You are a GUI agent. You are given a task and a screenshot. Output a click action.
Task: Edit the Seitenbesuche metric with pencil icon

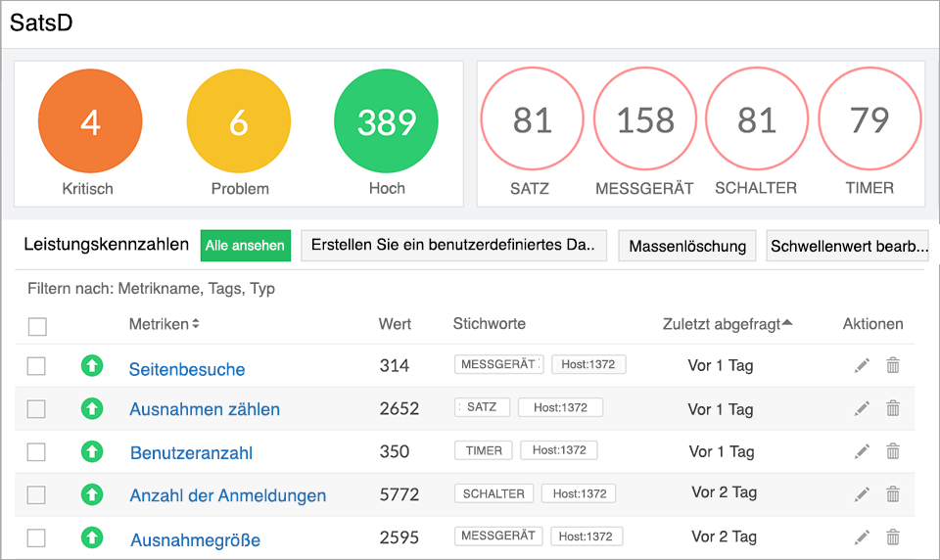pyautogui.click(x=862, y=365)
